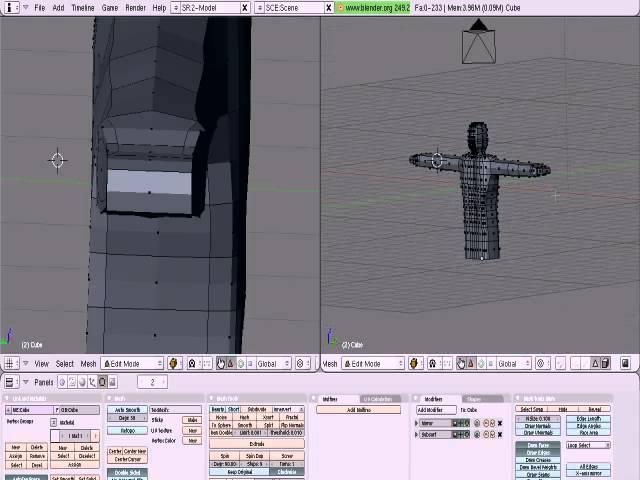The width and height of the screenshot is (640, 480).
Task: Toggle Double Sided option
Action: pos(127,473)
